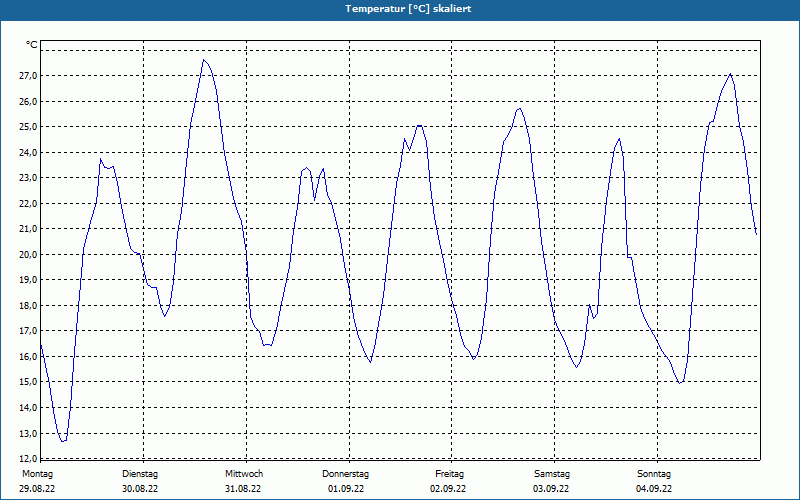This screenshot has width=800, height=500.
Task: Click the 03.09.22 date label
Action: (551, 489)
